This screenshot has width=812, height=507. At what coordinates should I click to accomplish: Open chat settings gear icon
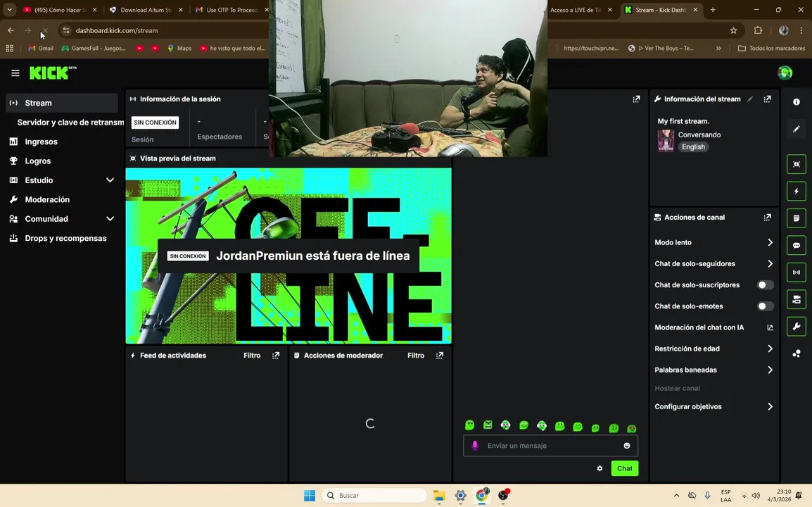pyautogui.click(x=600, y=469)
